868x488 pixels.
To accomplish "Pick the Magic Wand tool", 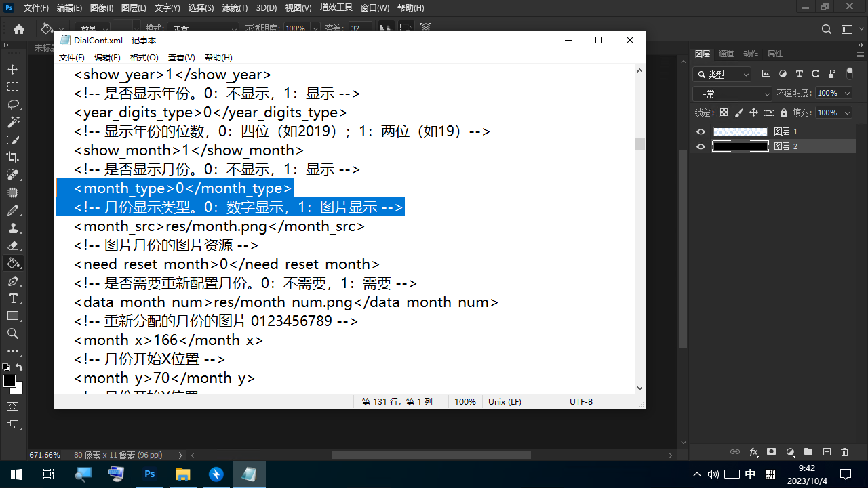I will pyautogui.click(x=13, y=123).
